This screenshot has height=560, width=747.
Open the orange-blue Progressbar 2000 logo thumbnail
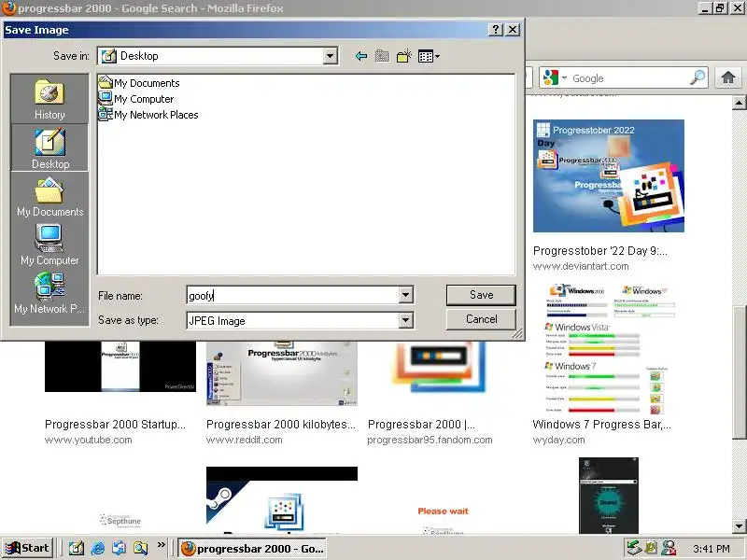pyautogui.click(x=439, y=367)
